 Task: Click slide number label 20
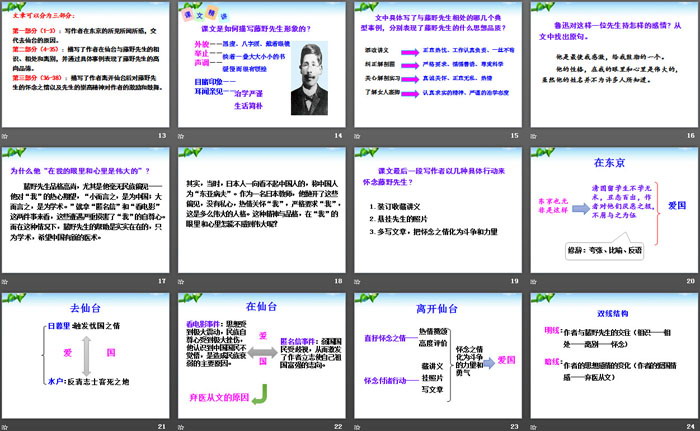click(691, 281)
